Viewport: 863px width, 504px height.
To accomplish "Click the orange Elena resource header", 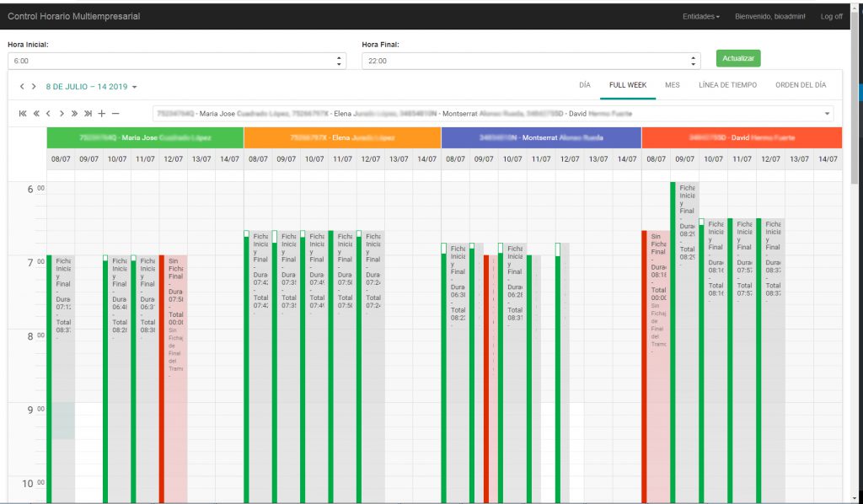I will point(342,137).
